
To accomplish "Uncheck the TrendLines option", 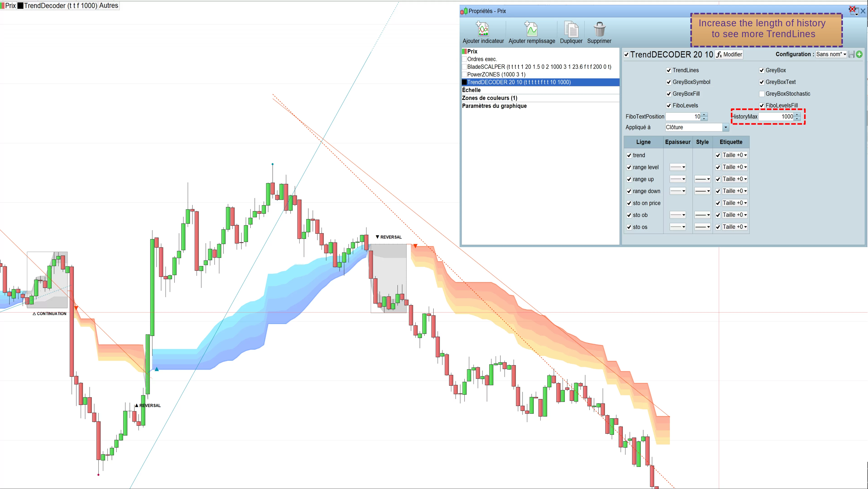I will [x=669, y=70].
